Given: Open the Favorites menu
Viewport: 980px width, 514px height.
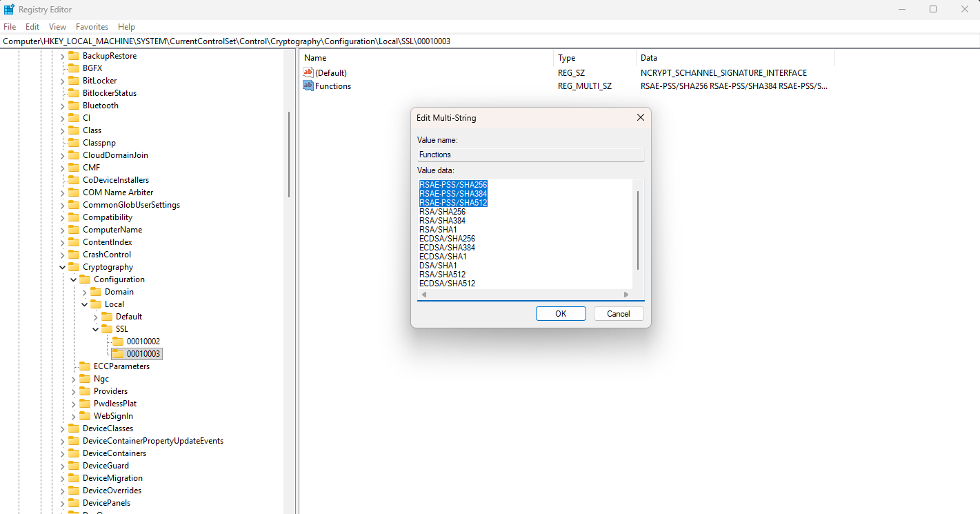Looking at the screenshot, I should pyautogui.click(x=92, y=27).
